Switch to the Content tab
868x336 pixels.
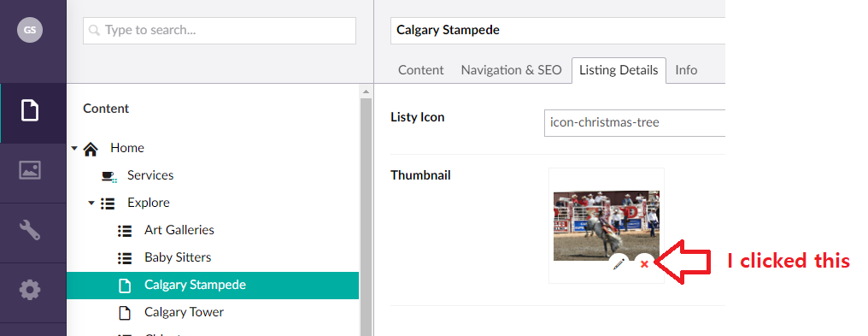click(x=420, y=70)
